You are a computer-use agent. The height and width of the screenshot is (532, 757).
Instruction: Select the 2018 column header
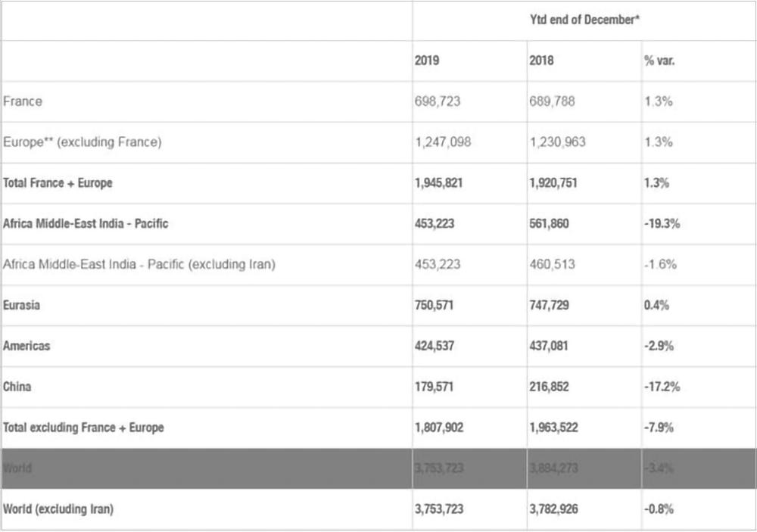[x=541, y=61]
